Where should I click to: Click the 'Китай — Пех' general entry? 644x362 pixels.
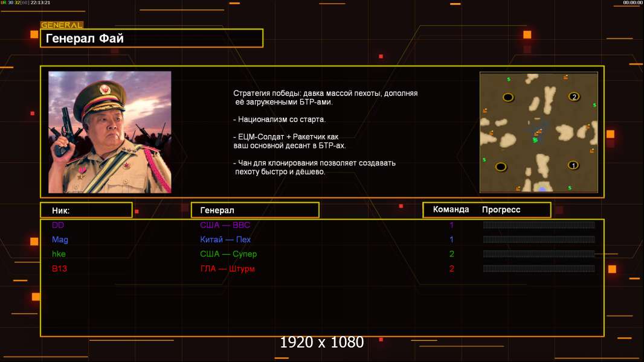click(225, 240)
